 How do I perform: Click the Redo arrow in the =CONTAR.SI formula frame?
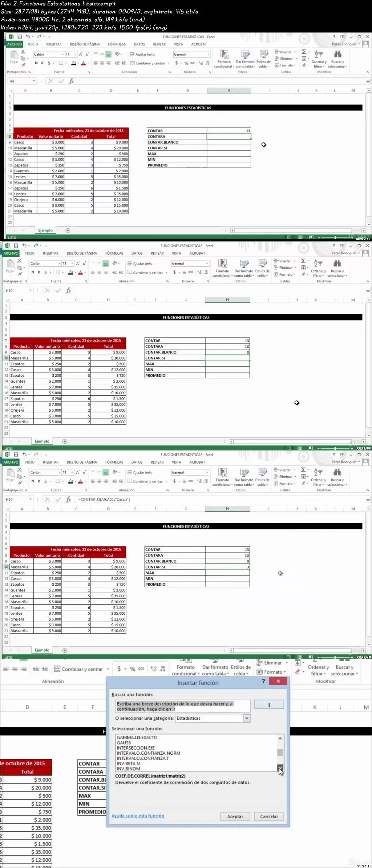[36, 455]
